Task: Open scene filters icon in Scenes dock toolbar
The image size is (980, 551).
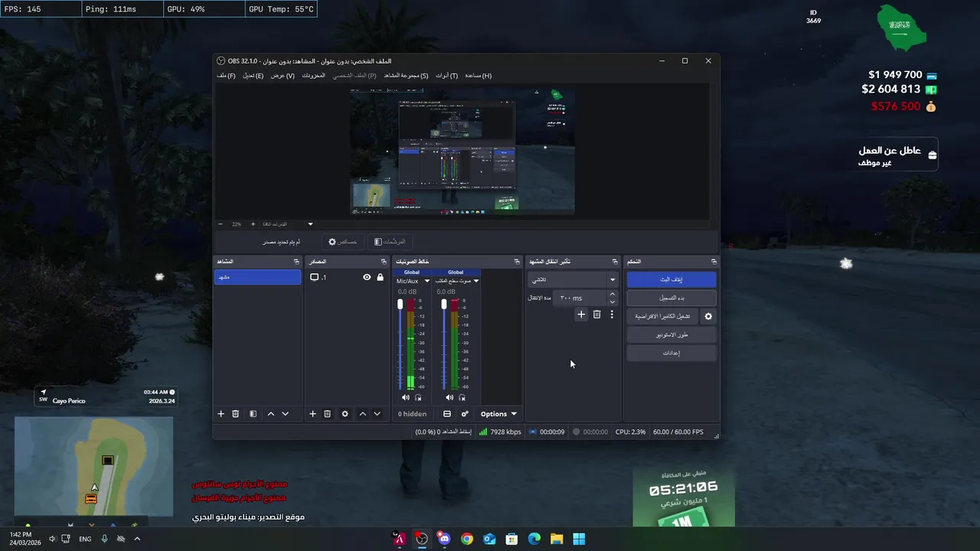Action: [253, 414]
